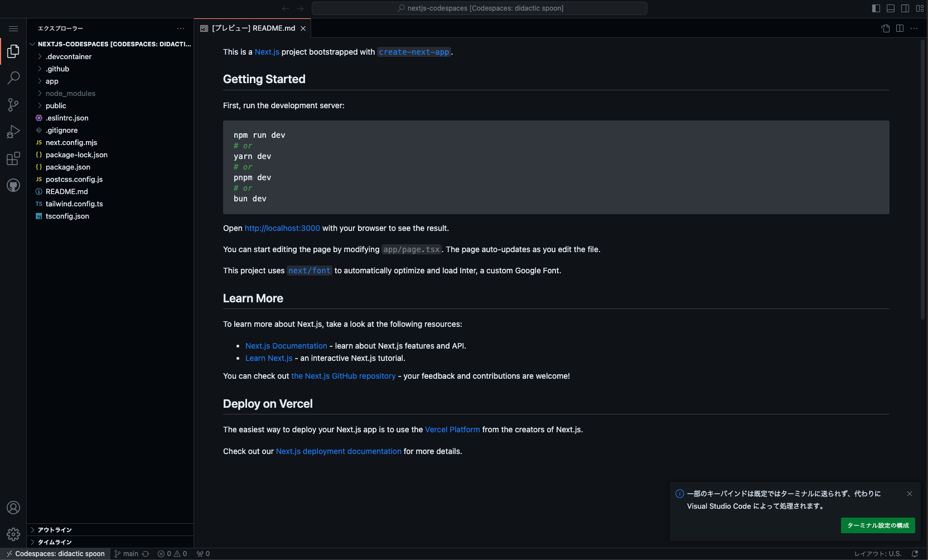This screenshot has height=560, width=928.
Task: Expand the .github folder
Action: click(110, 69)
